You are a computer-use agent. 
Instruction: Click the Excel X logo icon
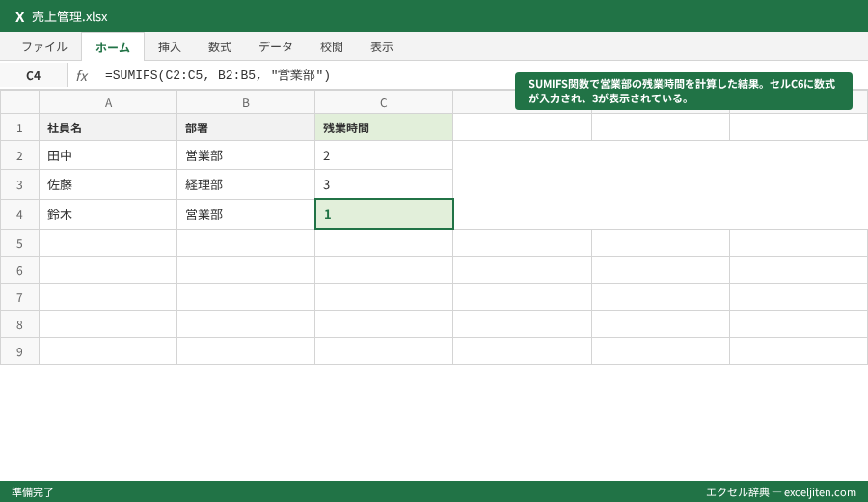pos(20,16)
